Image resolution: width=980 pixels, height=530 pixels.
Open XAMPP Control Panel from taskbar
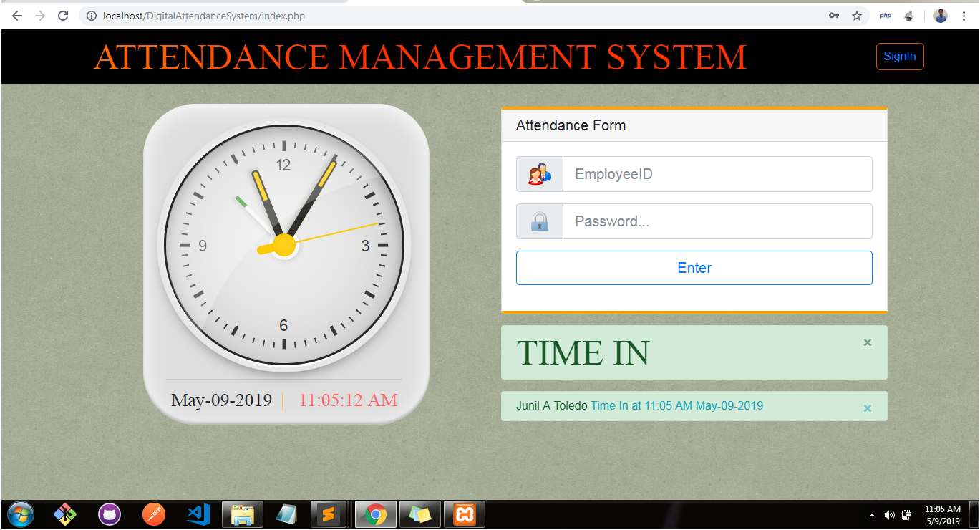pyautogui.click(x=464, y=514)
